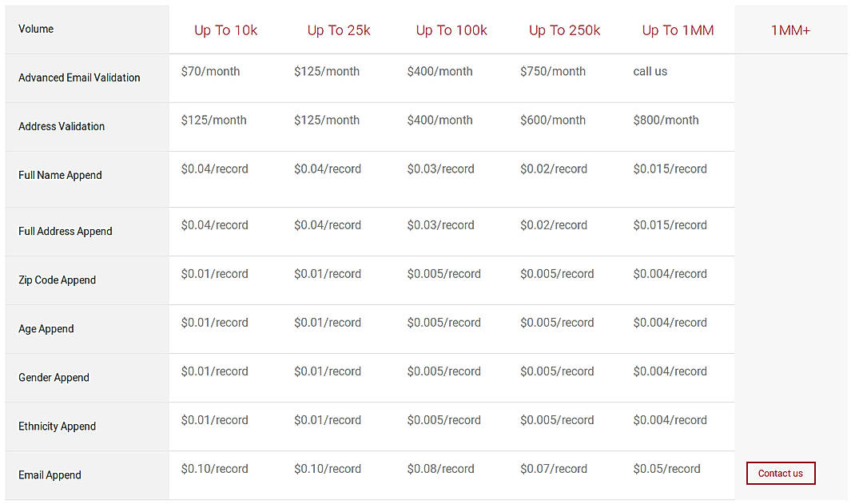Select the Full Name Append row label

click(60, 175)
